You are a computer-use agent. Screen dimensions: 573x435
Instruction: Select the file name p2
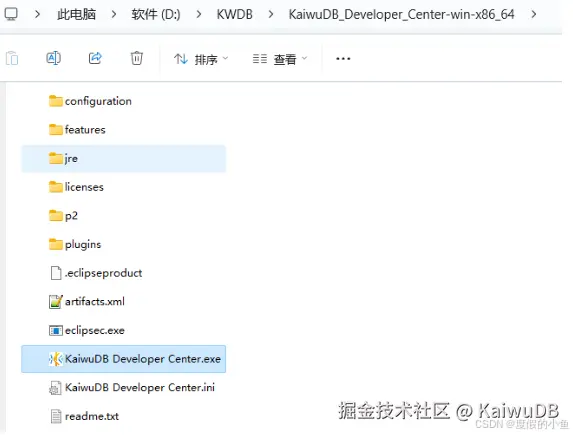(x=71, y=216)
